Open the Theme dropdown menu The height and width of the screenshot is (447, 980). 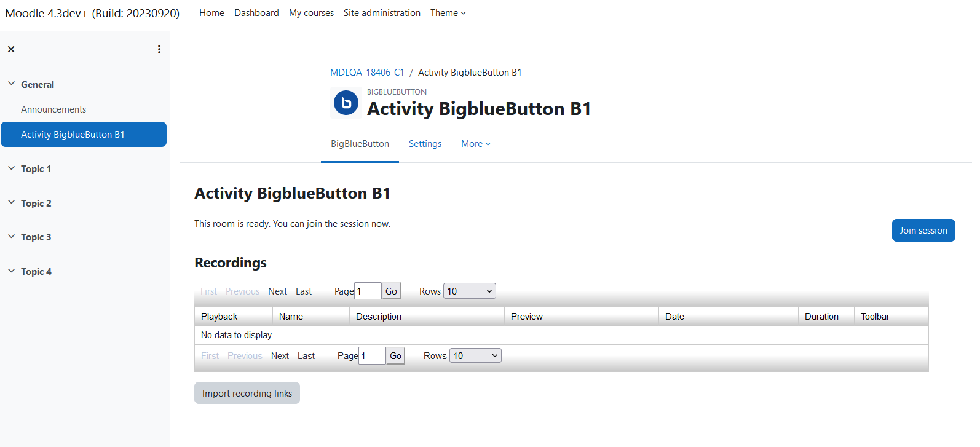click(x=448, y=13)
